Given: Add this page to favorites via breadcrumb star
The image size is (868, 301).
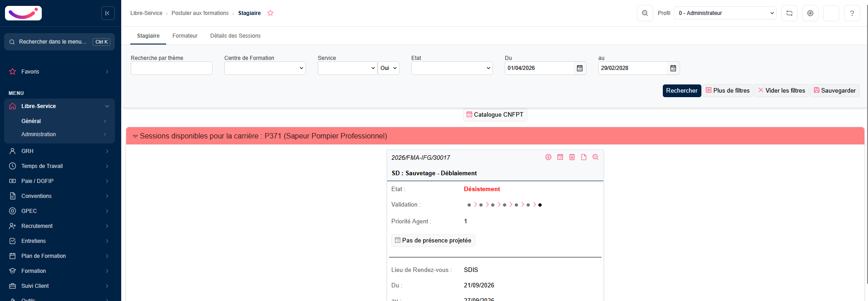Looking at the screenshot, I should [271, 13].
